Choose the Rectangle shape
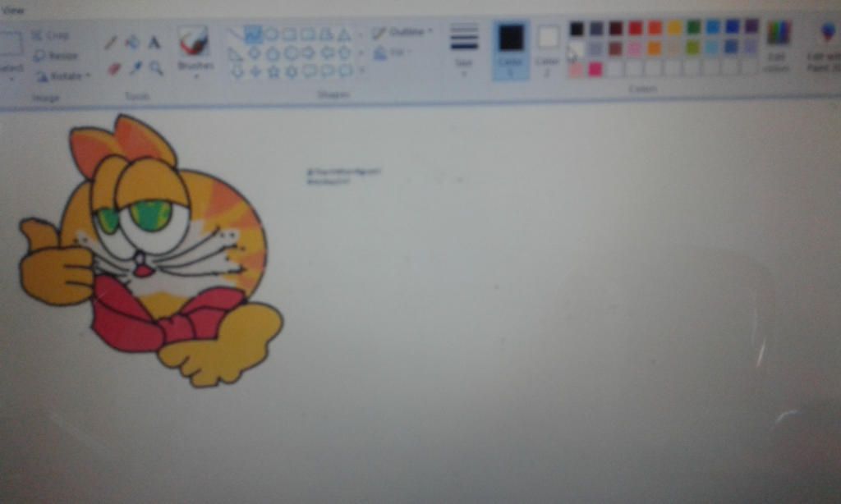Image resolution: width=841 pixels, height=504 pixels. [290, 34]
